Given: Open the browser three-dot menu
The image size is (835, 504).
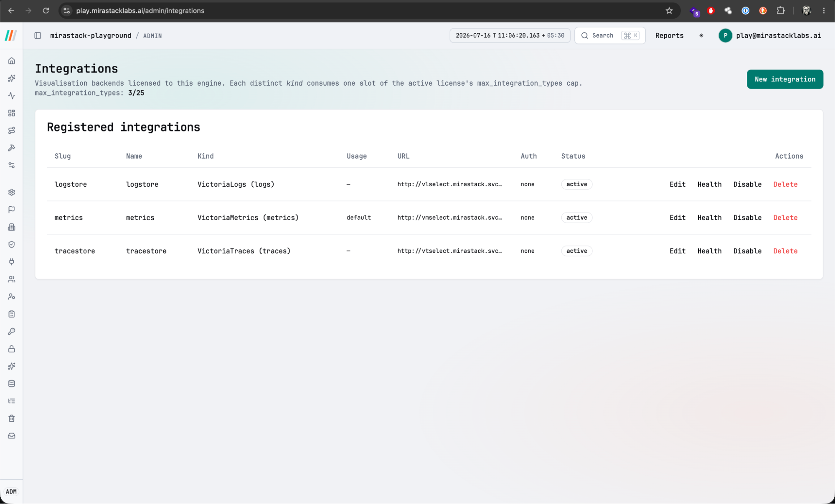Looking at the screenshot, I should click(824, 11).
